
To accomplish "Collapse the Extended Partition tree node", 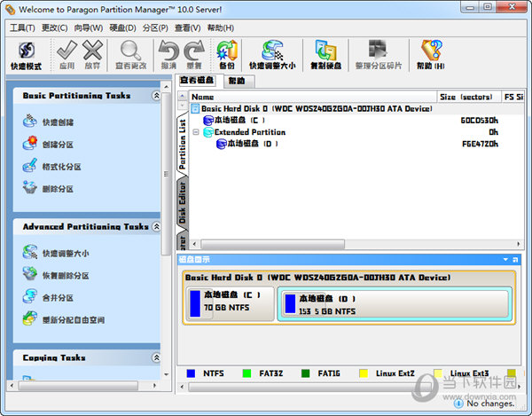I will pos(196,132).
